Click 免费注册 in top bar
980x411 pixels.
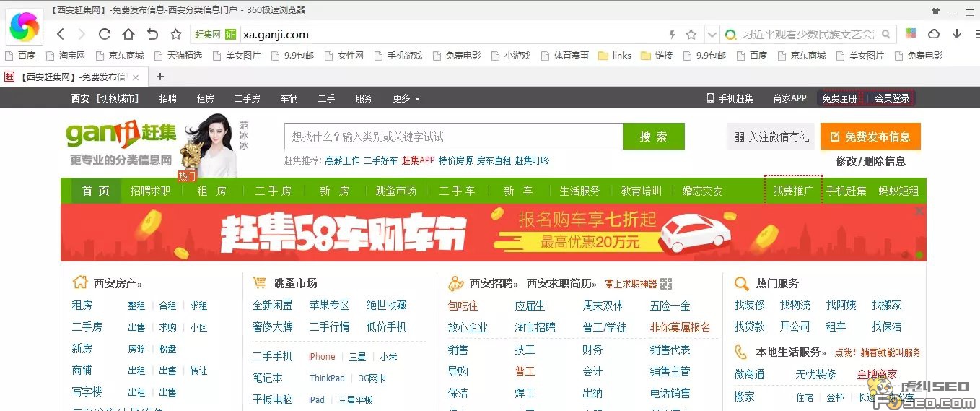pos(839,98)
